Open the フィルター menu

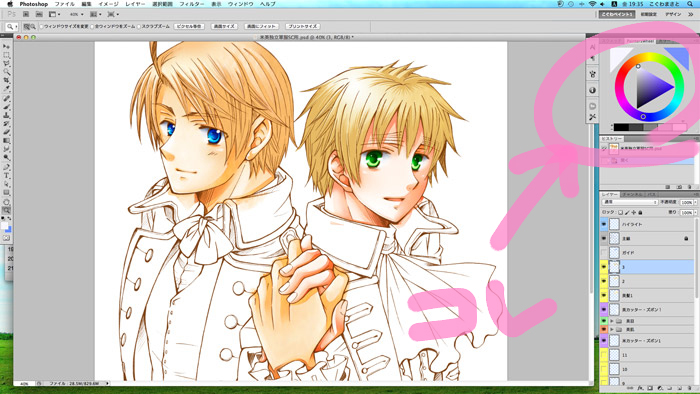(192, 4)
